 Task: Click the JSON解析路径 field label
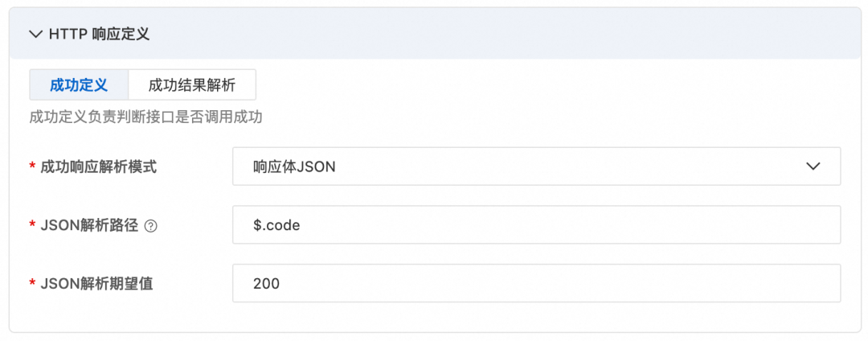click(x=88, y=225)
